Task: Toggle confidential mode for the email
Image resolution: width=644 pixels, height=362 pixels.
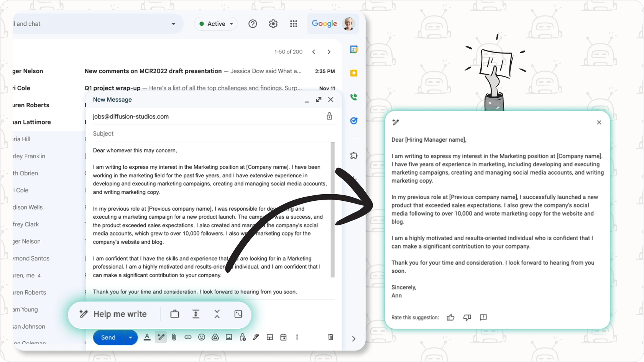Action: click(243, 337)
